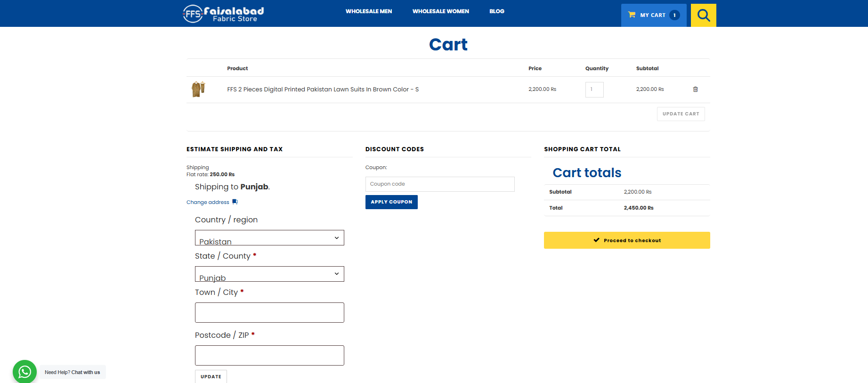Click the Town / City text field
868x383 pixels.
pyautogui.click(x=269, y=313)
